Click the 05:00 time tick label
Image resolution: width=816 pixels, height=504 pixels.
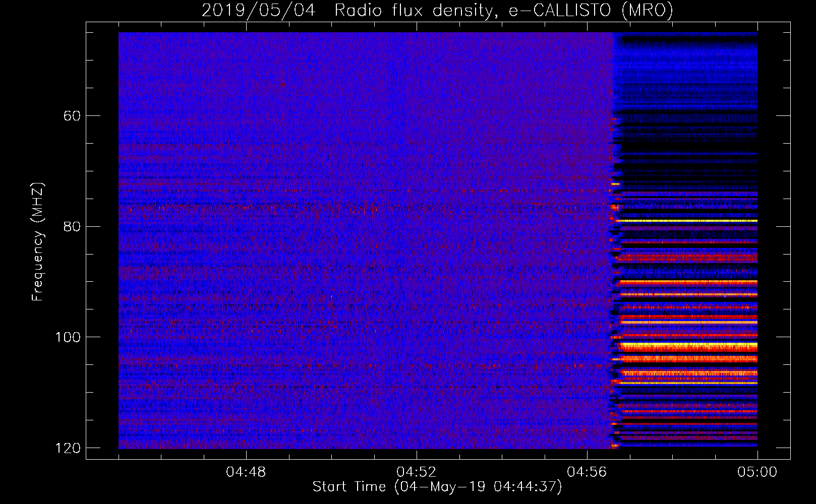pyautogui.click(x=757, y=472)
